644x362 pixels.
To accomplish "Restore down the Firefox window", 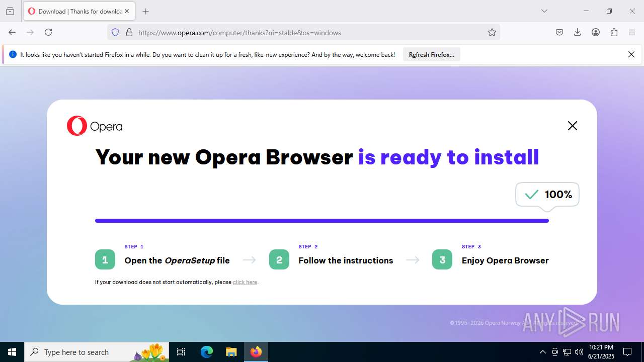I will 609,11.
